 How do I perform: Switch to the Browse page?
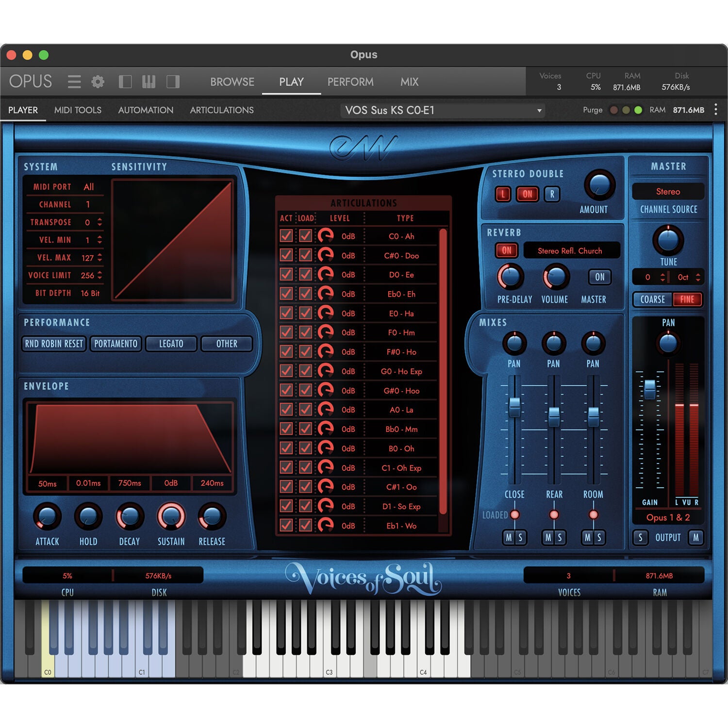click(232, 82)
